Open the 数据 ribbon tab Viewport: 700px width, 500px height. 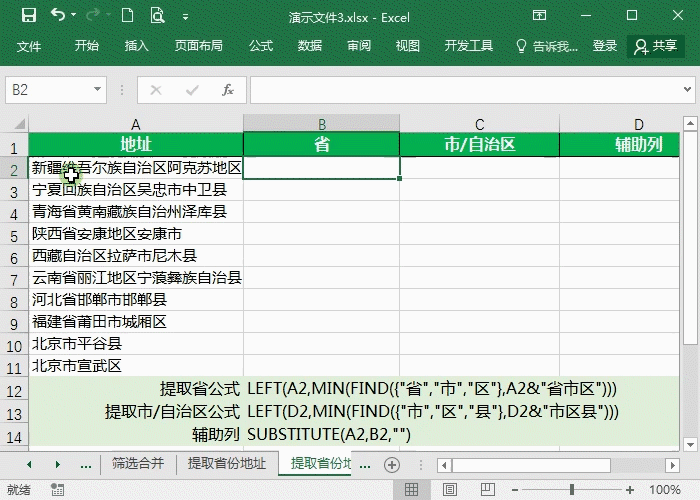(x=310, y=46)
